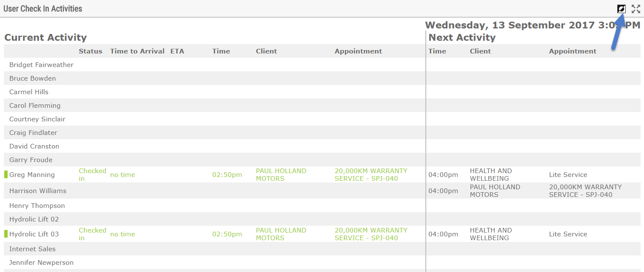Click the green status marker beside Greg Manning
This screenshot has height=272, width=644.
[6, 174]
